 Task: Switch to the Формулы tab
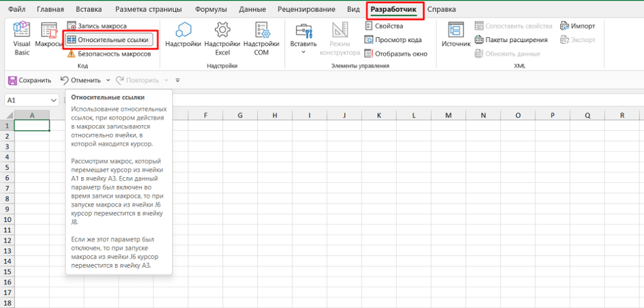[x=211, y=9]
